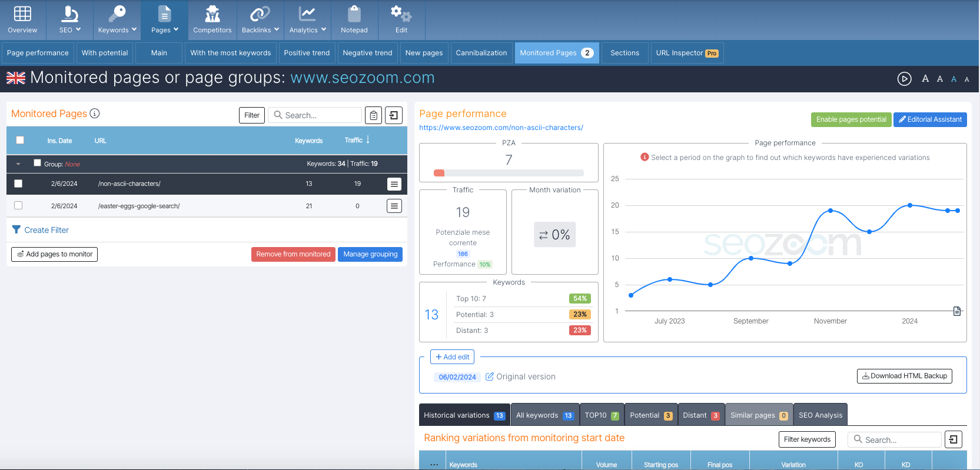The height and width of the screenshot is (470, 980).
Task: Click the Add edit button
Action: [452, 357]
